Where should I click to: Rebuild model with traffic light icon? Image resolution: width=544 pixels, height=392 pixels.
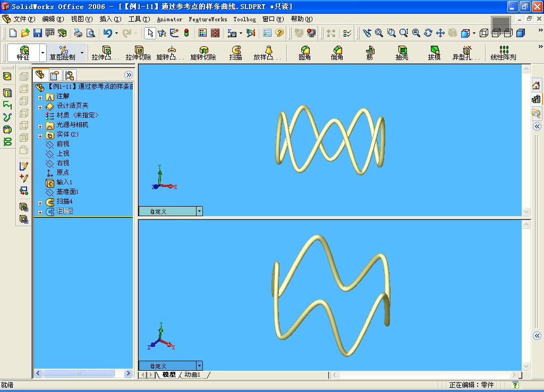[x=186, y=33]
